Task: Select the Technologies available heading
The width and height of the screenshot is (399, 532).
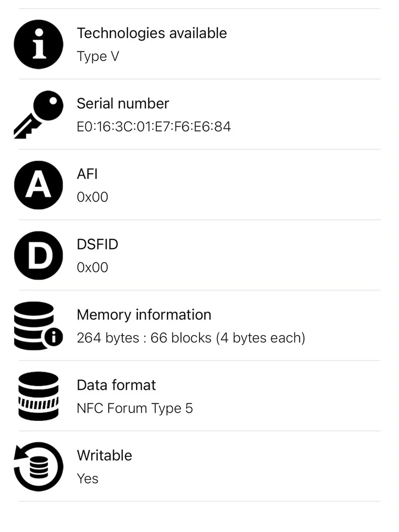Action: [152, 33]
